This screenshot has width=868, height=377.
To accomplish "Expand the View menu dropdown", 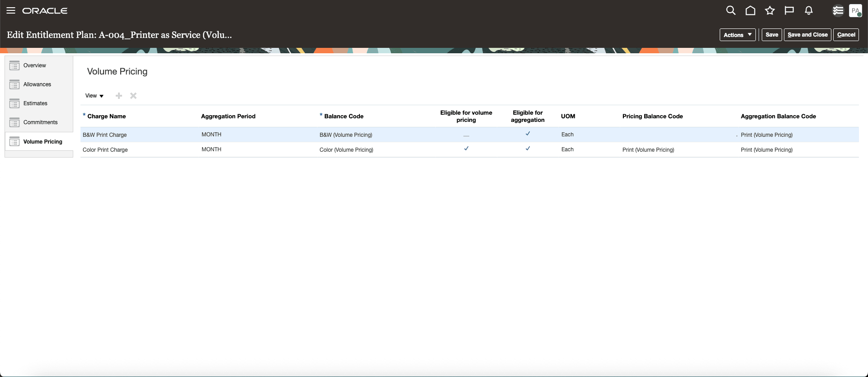I will pos(94,96).
